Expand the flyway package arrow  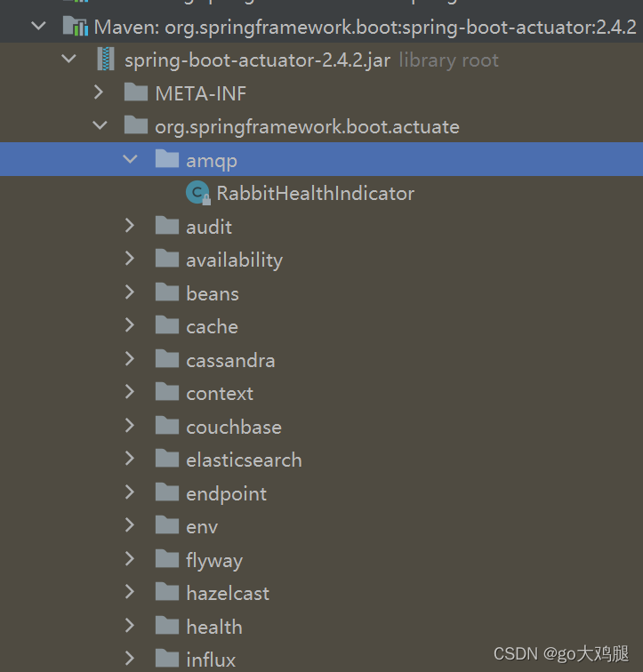coord(130,558)
